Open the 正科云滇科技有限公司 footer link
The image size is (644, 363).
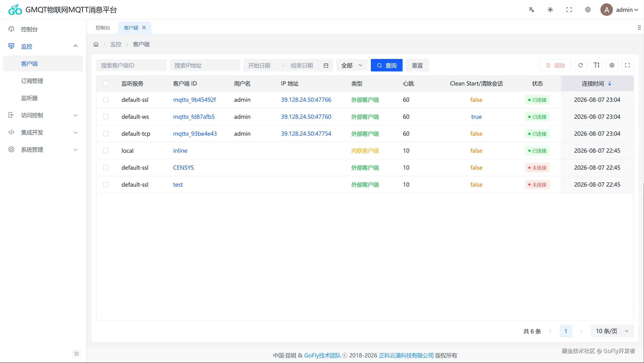406,355
